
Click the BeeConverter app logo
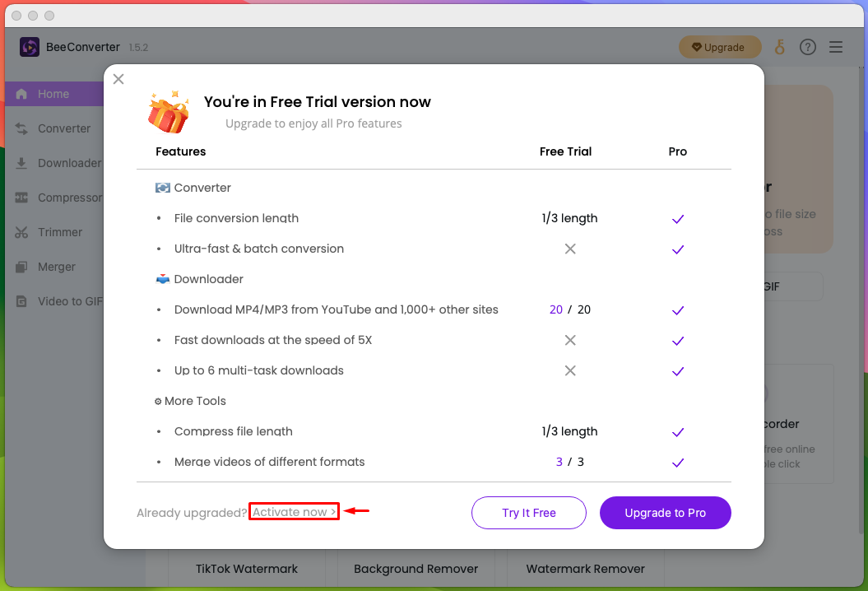30,47
